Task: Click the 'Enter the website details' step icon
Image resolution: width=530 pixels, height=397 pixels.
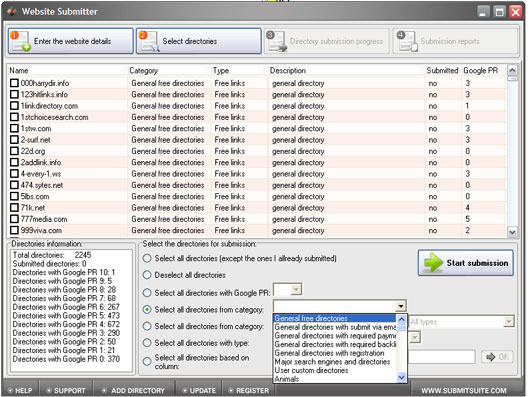Action: tap(20, 41)
